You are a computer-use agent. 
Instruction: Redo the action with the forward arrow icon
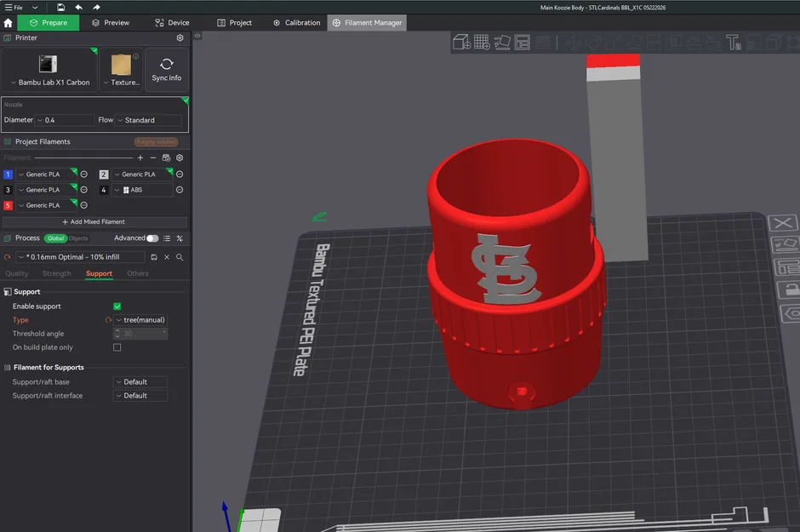coord(96,7)
